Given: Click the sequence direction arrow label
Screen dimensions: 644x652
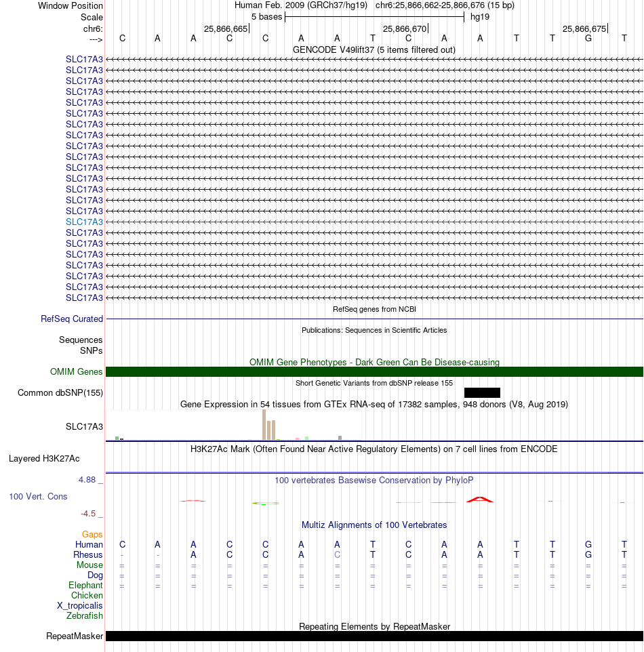Looking at the screenshot, I should (96, 39).
